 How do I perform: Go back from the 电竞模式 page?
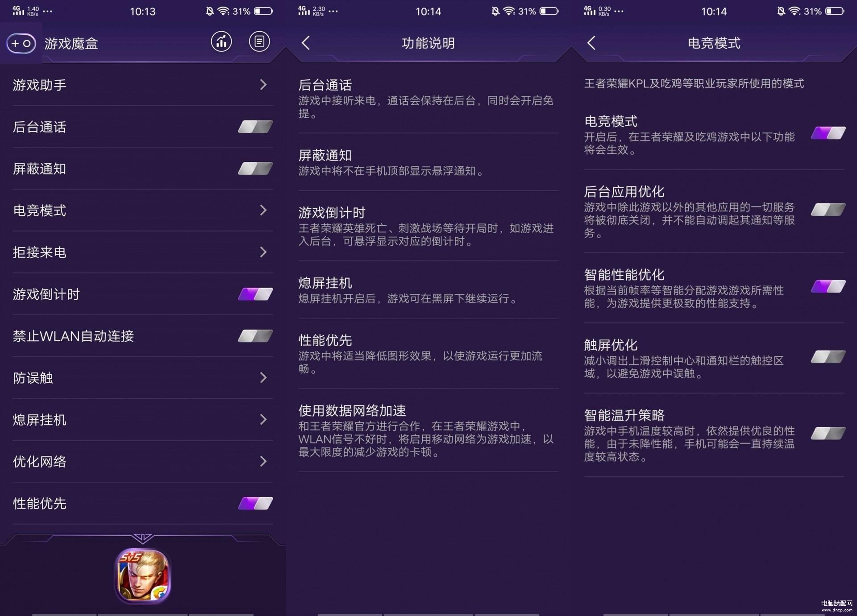tap(591, 43)
